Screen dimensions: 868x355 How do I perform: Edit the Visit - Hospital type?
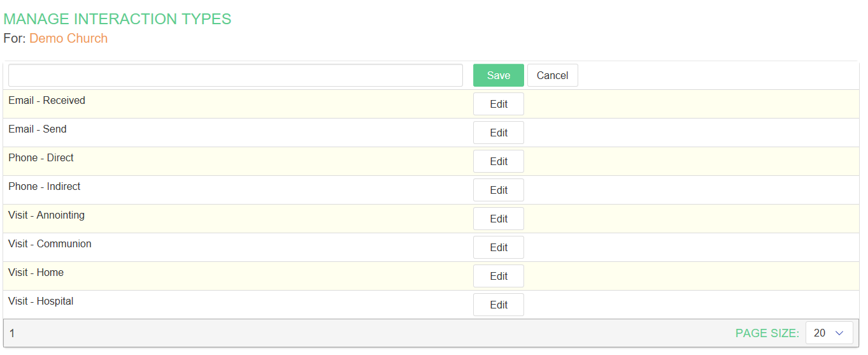click(x=498, y=305)
